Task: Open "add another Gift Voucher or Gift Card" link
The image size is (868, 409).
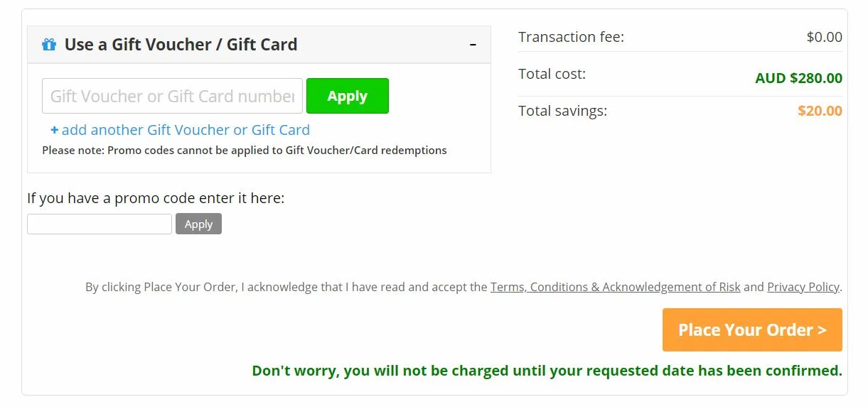Action: 186,130
